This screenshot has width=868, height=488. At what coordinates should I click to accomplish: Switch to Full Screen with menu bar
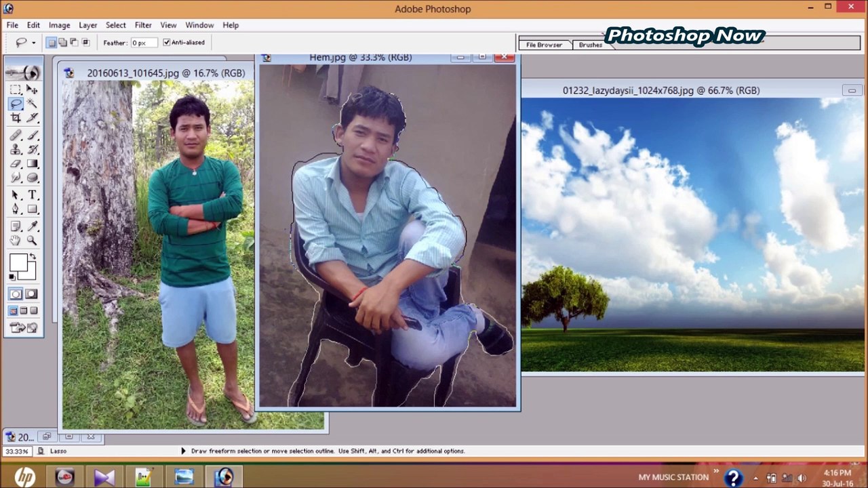click(24, 311)
